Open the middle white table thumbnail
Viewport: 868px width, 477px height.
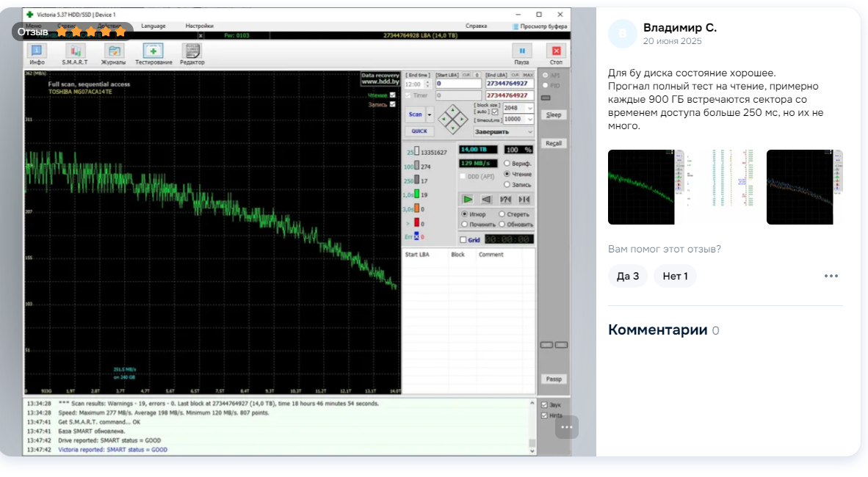[726, 187]
